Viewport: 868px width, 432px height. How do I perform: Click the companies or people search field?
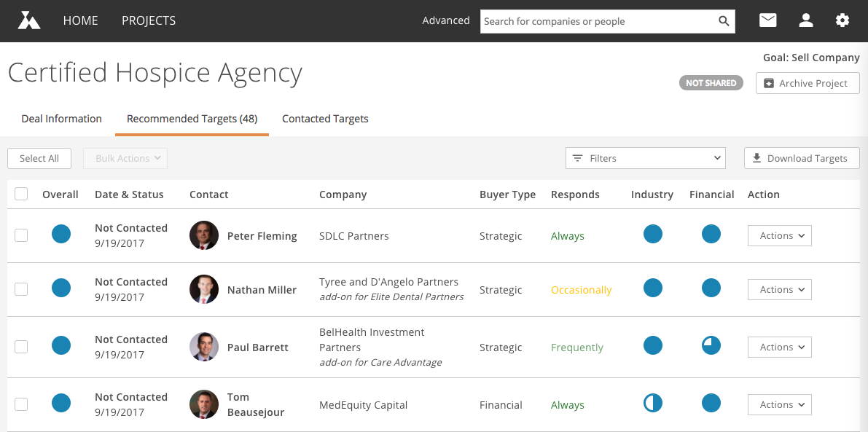click(x=598, y=22)
